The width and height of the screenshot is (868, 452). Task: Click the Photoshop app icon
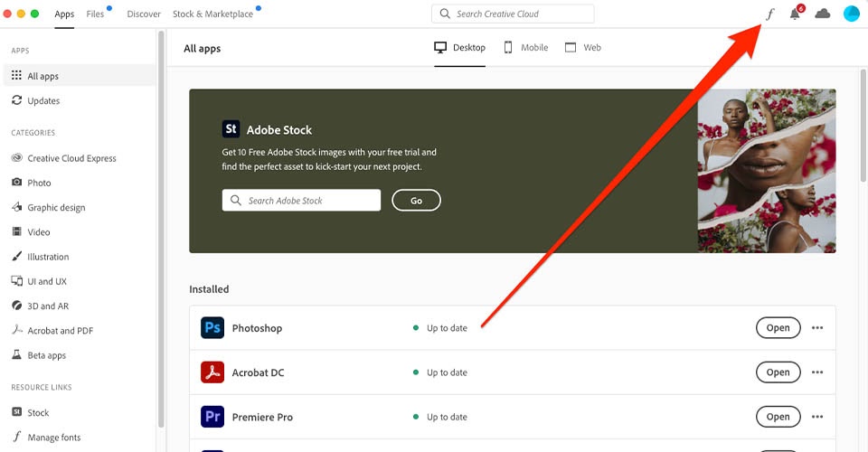click(212, 327)
